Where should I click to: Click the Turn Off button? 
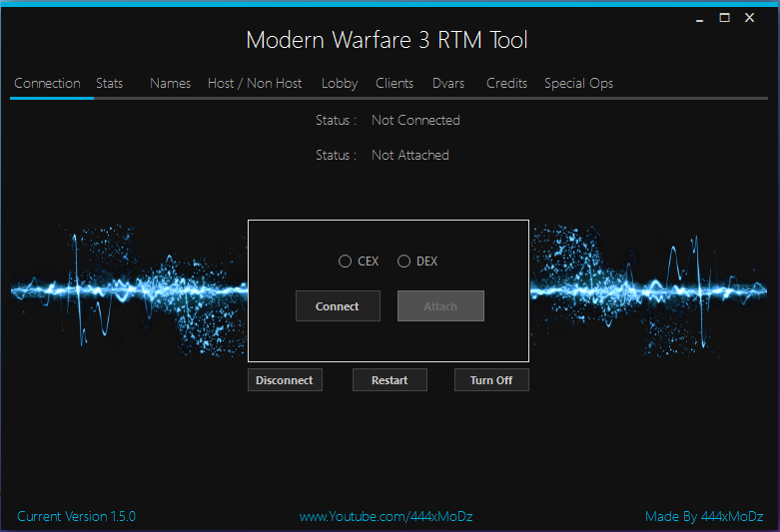491,380
